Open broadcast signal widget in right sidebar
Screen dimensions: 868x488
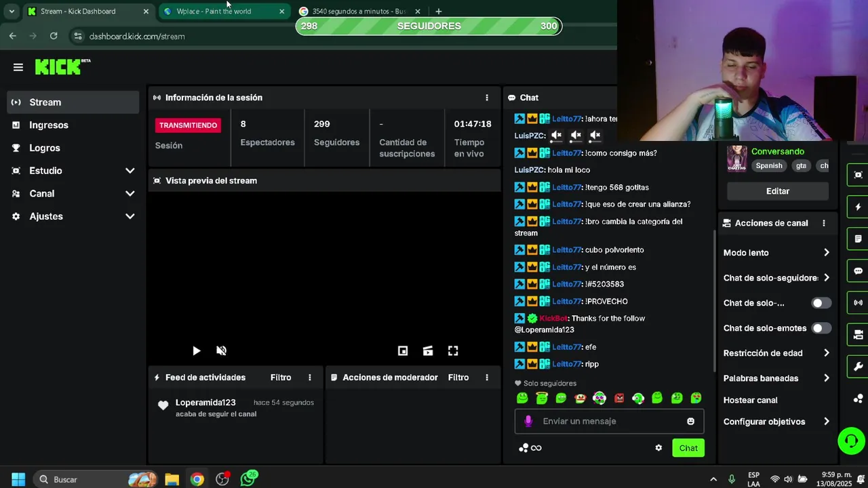[858, 302]
